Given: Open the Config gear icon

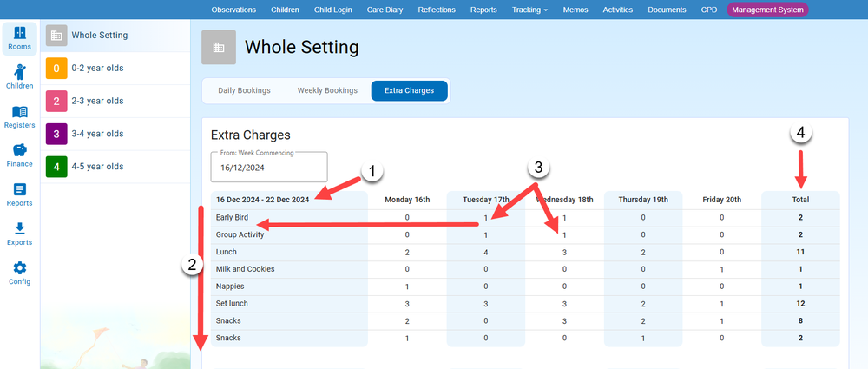Looking at the screenshot, I should 20,268.
